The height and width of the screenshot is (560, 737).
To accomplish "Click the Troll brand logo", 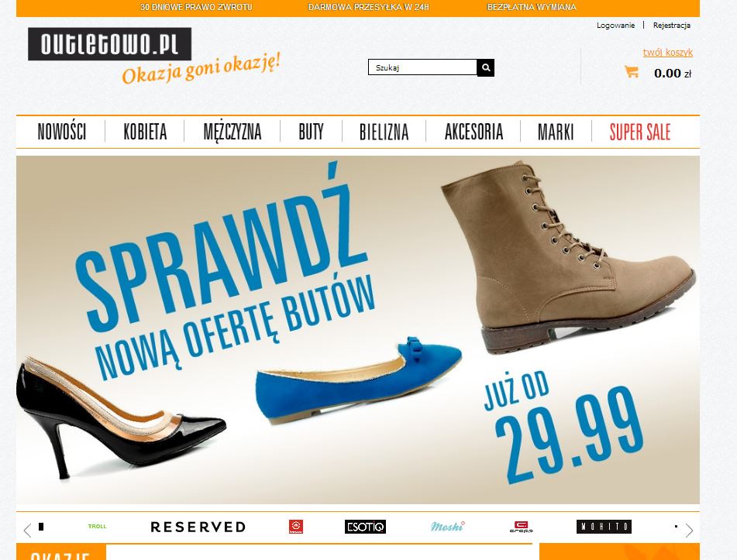I will pyautogui.click(x=98, y=526).
